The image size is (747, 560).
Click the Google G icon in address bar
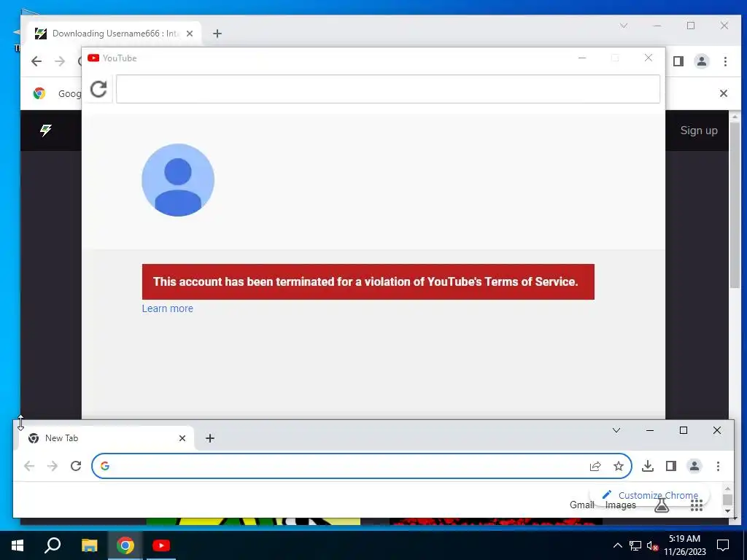coord(105,466)
